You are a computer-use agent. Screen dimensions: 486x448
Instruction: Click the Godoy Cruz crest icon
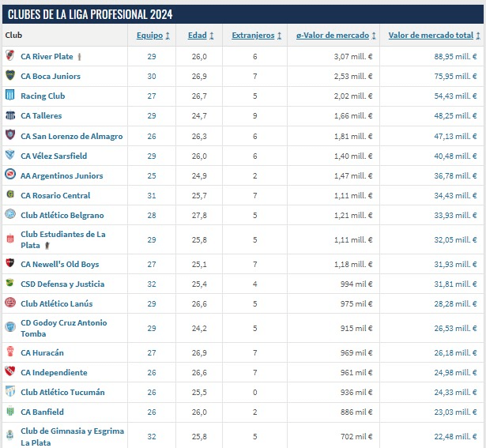click(x=10, y=327)
